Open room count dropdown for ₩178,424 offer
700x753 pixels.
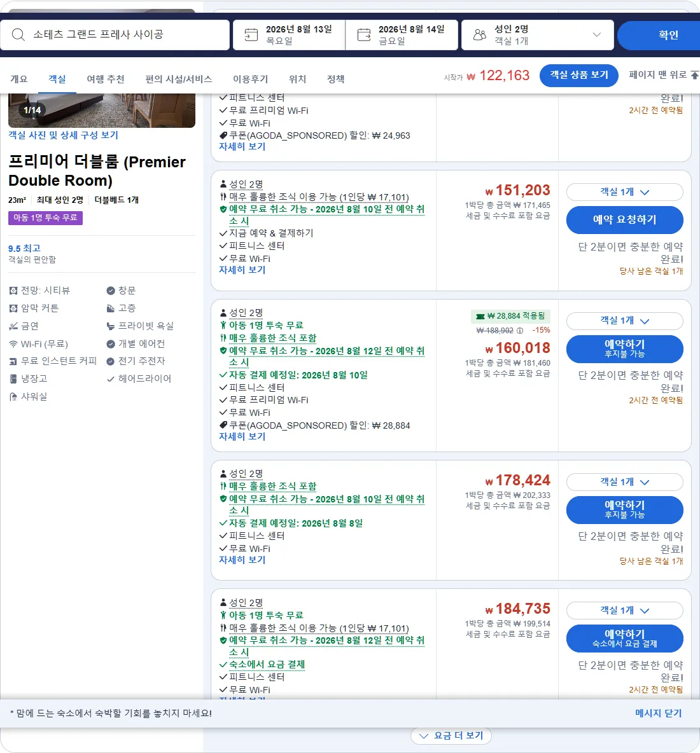coord(624,482)
